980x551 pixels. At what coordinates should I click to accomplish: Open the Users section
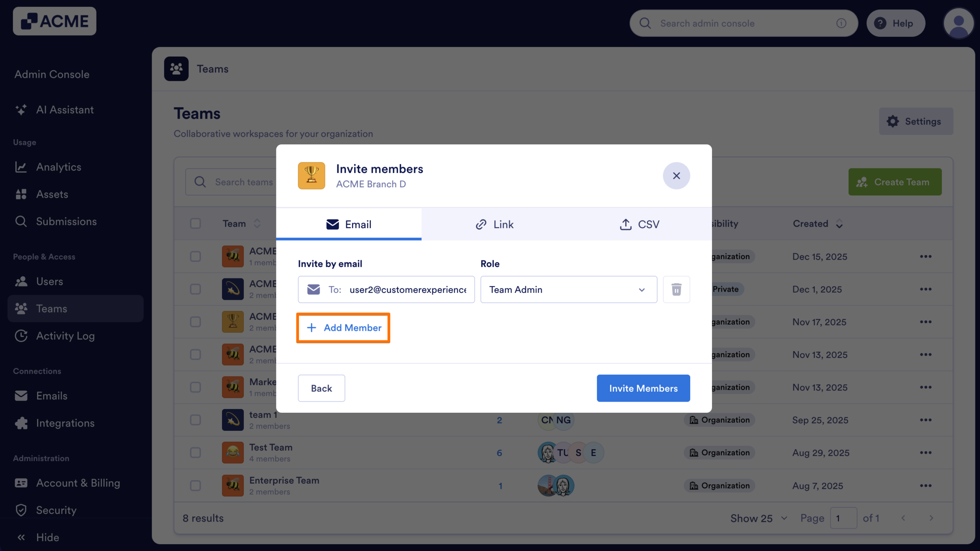tap(50, 281)
